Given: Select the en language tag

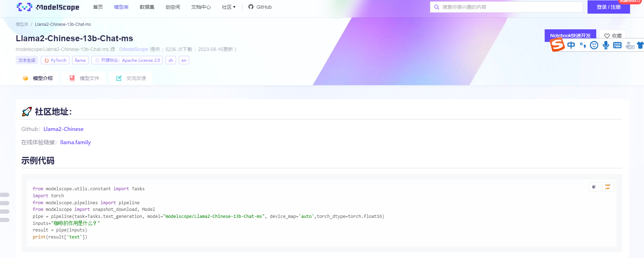Looking at the screenshot, I should [184, 60].
